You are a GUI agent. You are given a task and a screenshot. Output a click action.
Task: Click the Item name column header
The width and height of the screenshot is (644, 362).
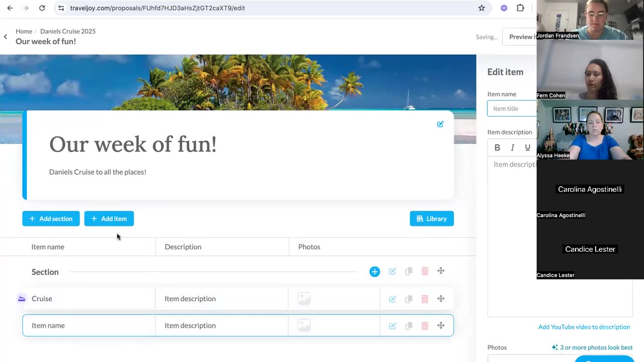click(48, 247)
